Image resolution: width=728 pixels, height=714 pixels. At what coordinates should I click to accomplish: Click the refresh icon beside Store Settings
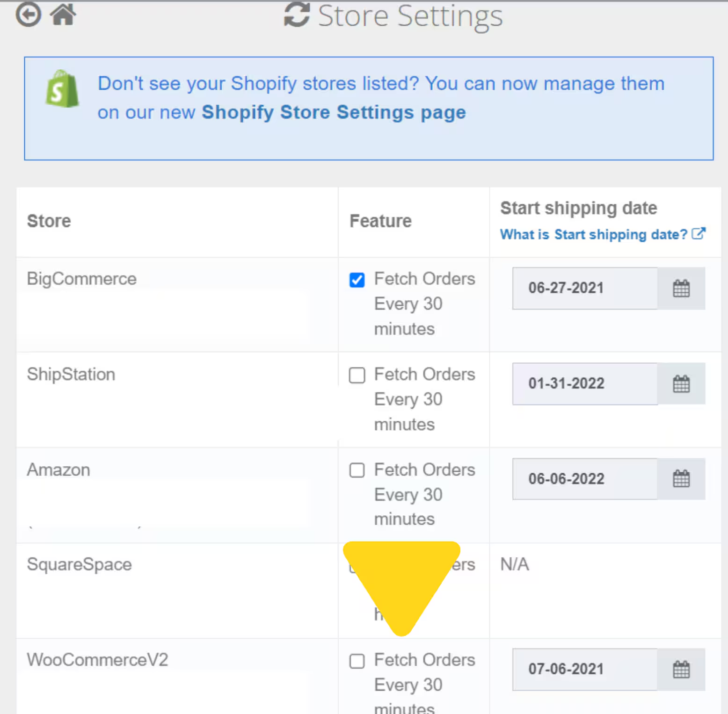[x=297, y=15]
